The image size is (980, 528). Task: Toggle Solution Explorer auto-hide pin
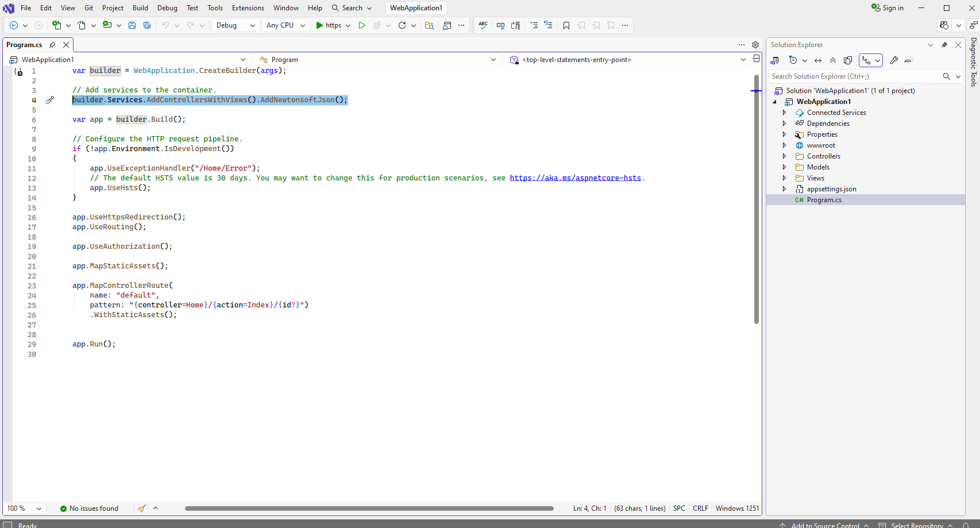[944, 45]
